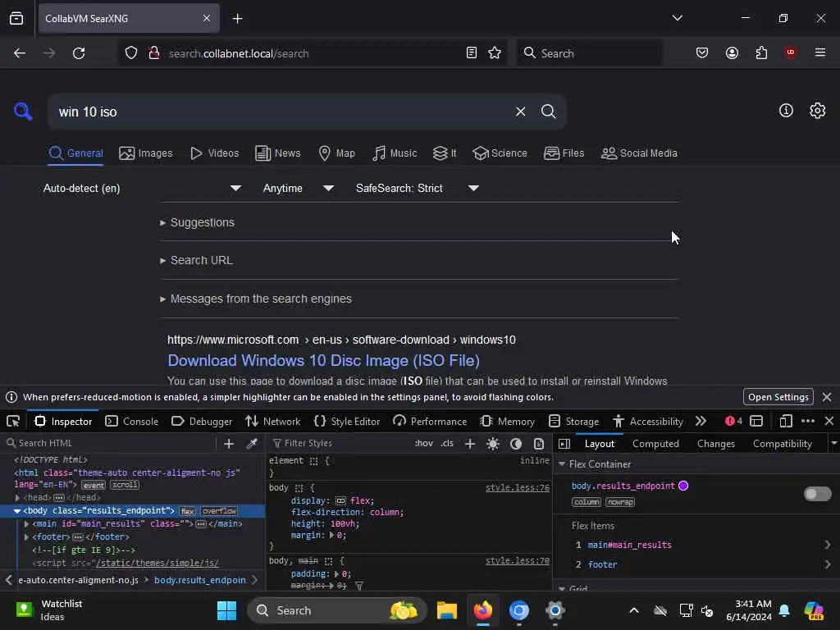Open Pocket save icon in toolbar

702,52
